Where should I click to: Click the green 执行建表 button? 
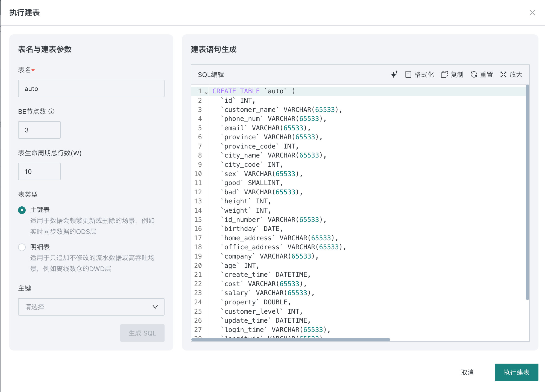(x=516, y=372)
